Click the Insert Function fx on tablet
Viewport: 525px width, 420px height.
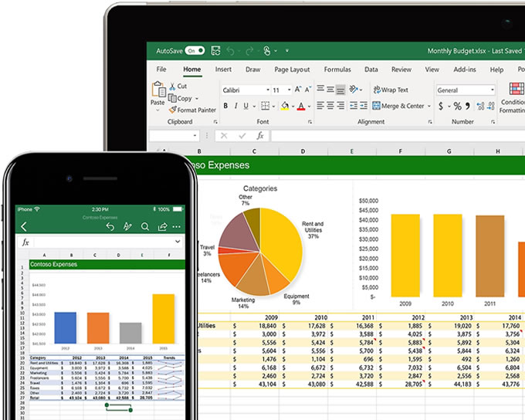click(260, 136)
